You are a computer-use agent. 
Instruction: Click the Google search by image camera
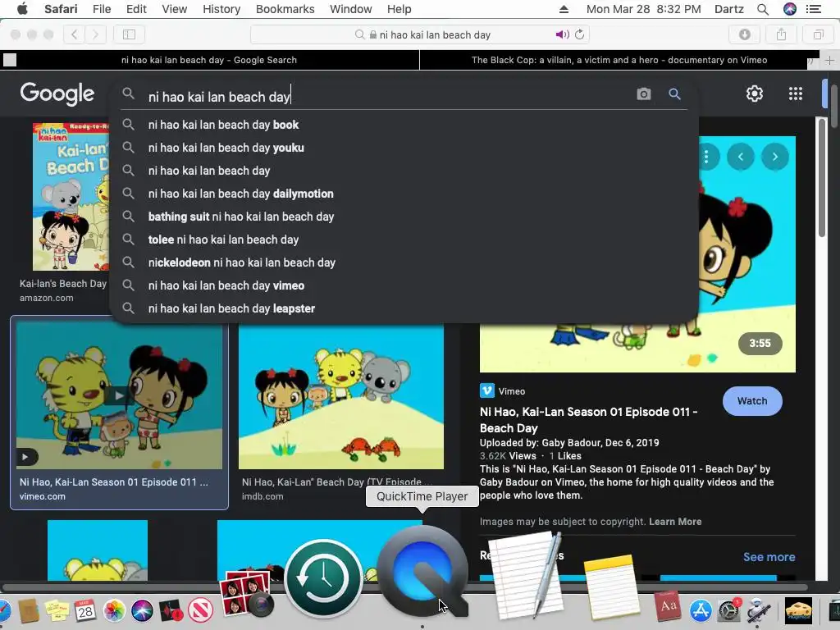pyautogui.click(x=643, y=94)
